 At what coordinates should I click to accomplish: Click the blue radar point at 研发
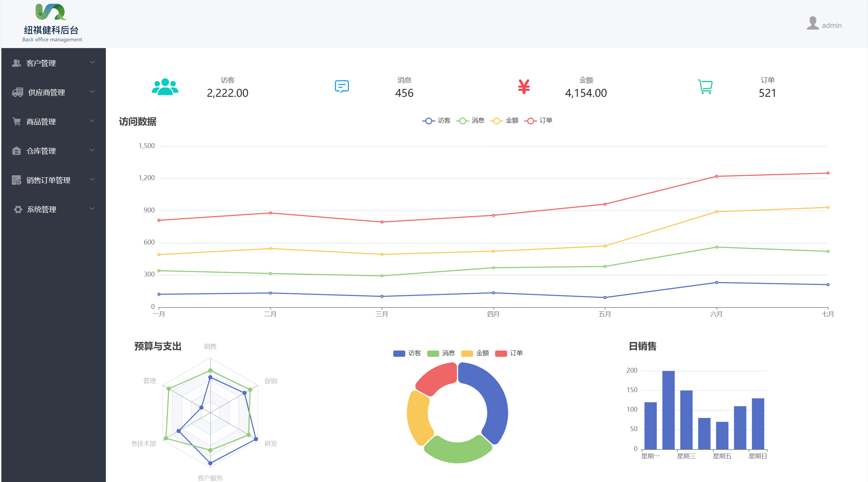(256, 439)
